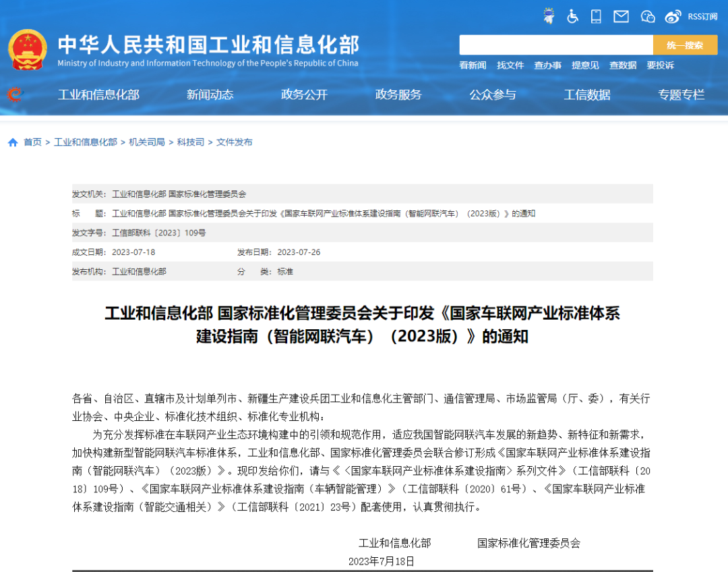
Task: Click the closing date 2023年7月18日
Action: (381, 561)
